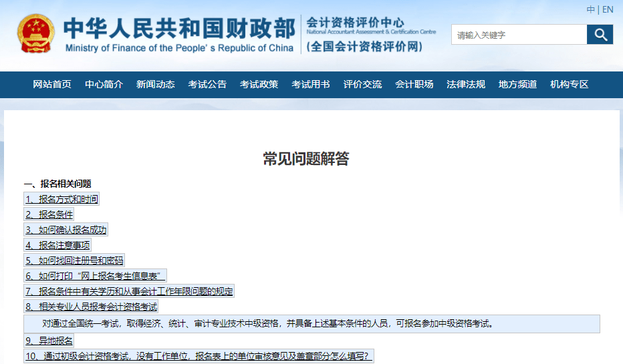The height and width of the screenshot is (364, 623).
Task: Expand question 9 异地报名
Action: pyautogui.click(x=49, y=341)
